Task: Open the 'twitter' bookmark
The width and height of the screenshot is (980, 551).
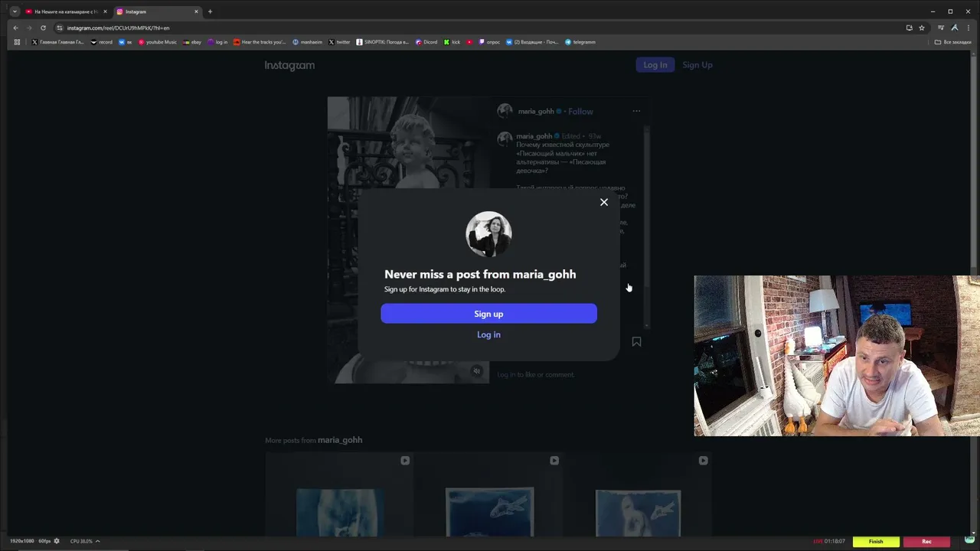Action: click(x=339, y=42)
